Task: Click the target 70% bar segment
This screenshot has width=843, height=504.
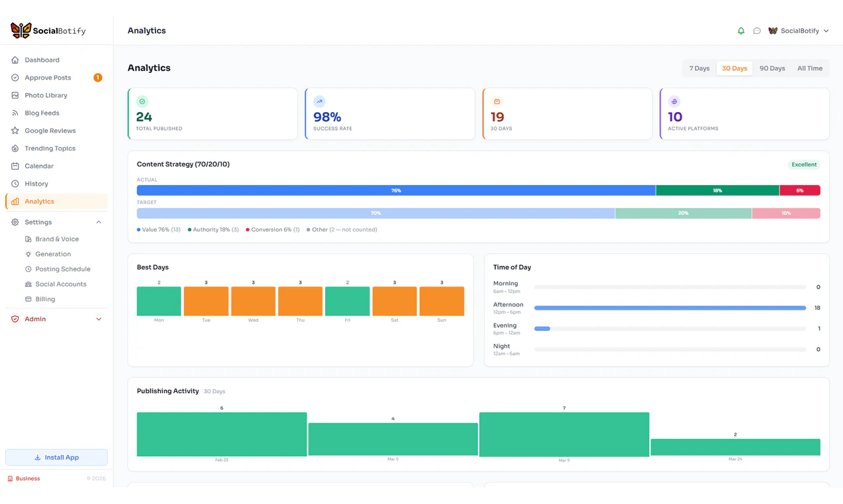Action: 376,213
